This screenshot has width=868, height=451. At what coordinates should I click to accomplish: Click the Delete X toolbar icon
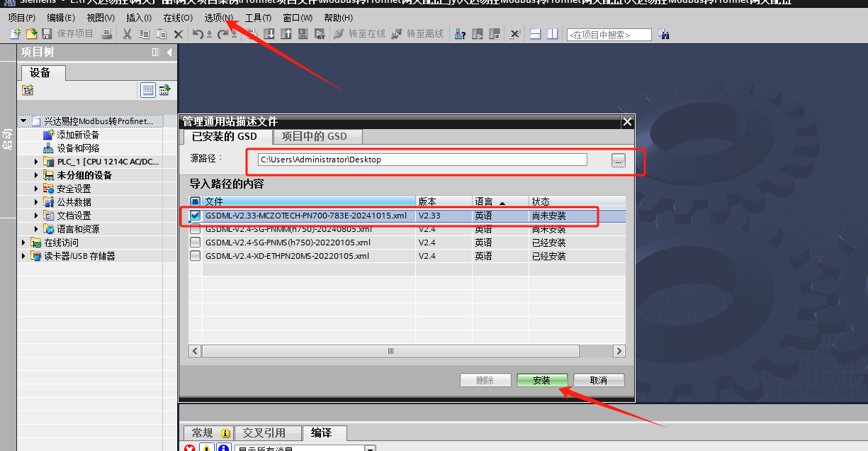coord(179,34)
